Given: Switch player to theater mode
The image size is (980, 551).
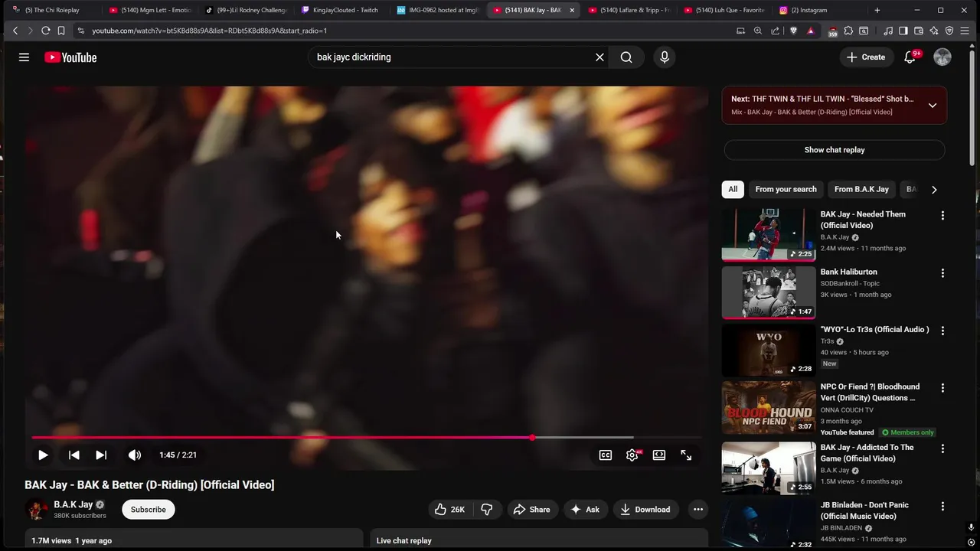Looking at the screenshot, I should 659,455.
